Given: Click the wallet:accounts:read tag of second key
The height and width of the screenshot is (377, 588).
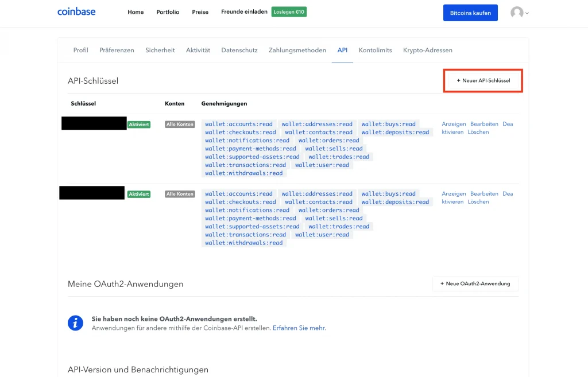Looking at the screenshot, I should tap(239, 194).
